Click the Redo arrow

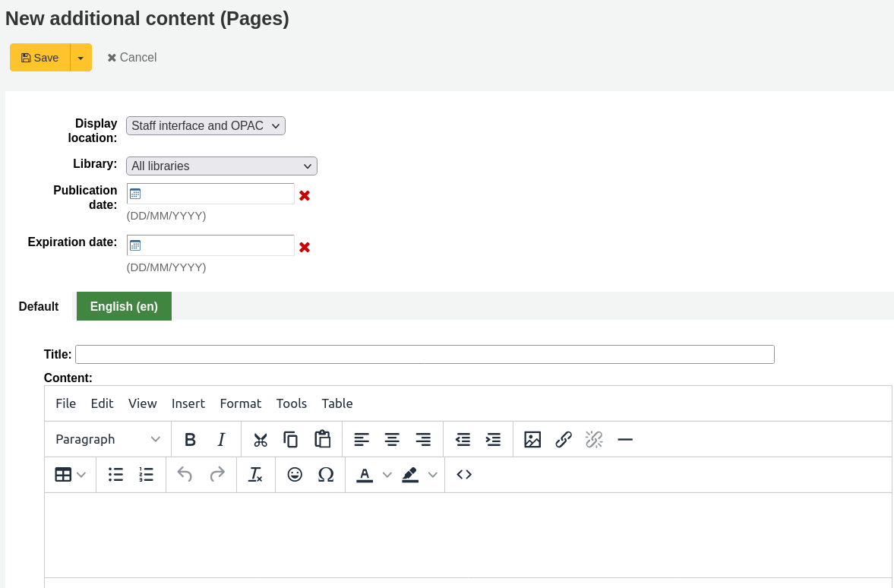pos(217,475)
